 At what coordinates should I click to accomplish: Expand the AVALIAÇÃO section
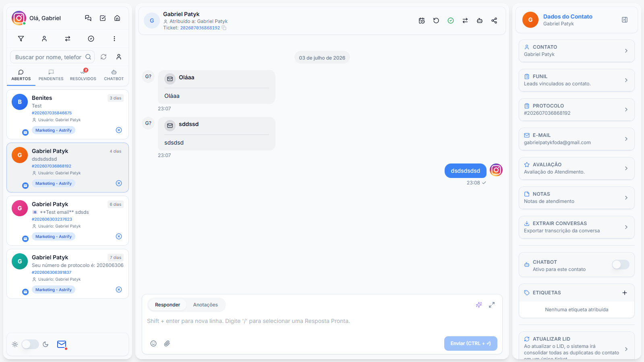click(577, 168)
